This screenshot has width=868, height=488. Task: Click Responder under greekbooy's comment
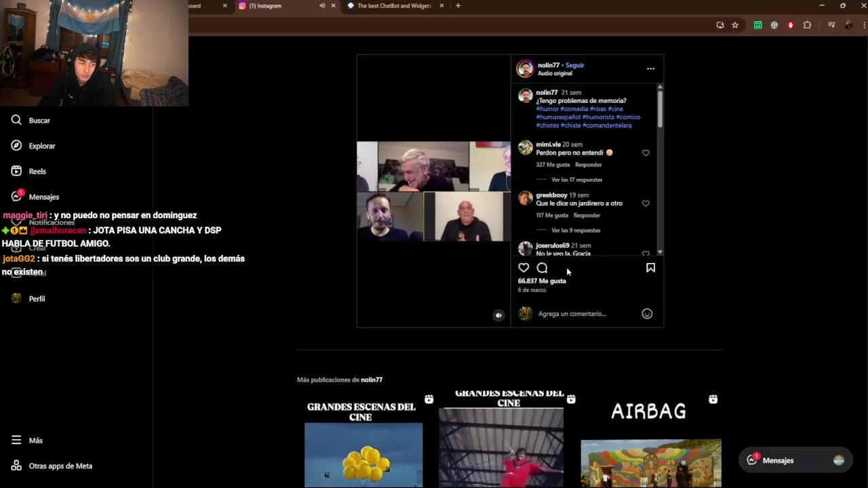587,216
